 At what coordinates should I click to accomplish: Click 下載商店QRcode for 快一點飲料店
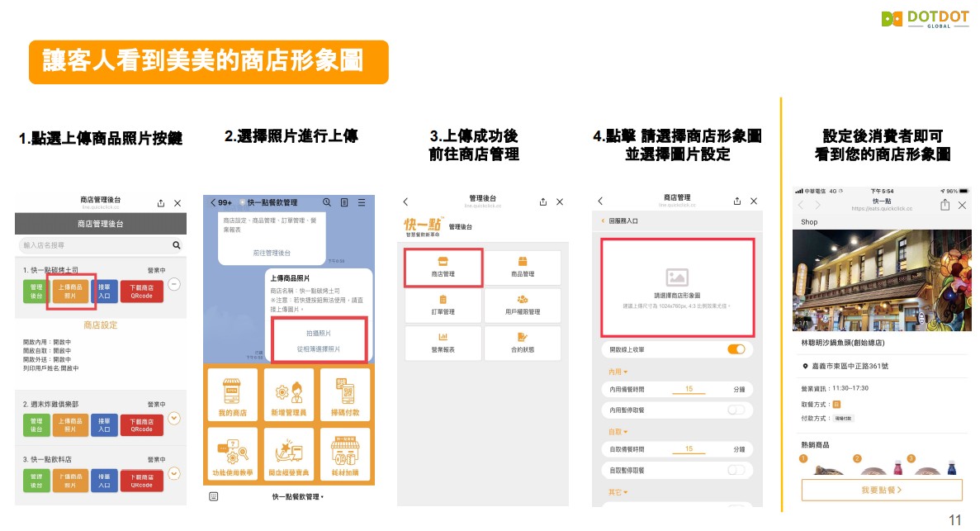142,481
